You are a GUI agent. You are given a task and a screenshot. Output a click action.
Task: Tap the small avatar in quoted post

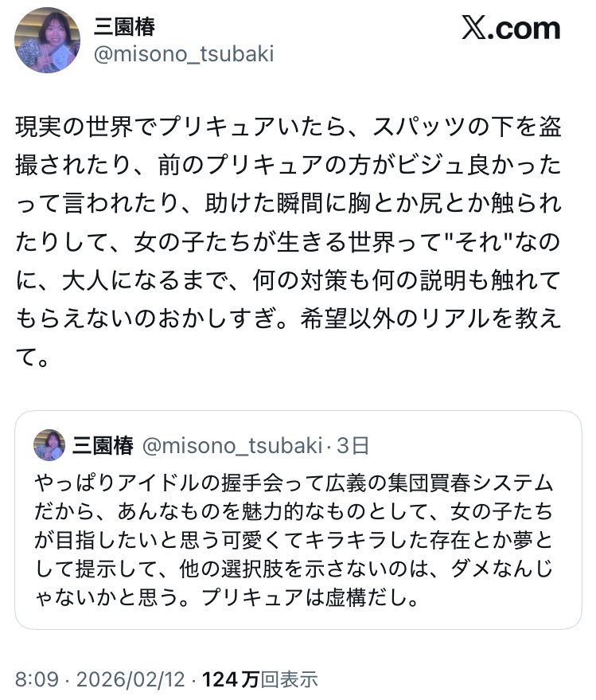[x=49, y=444]
